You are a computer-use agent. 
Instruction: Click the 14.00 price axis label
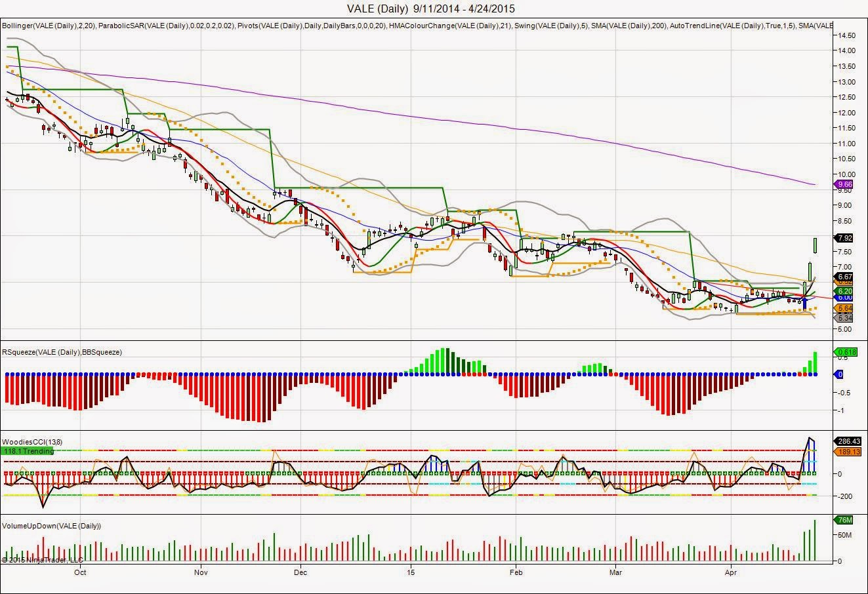click(x=846, y=50)
